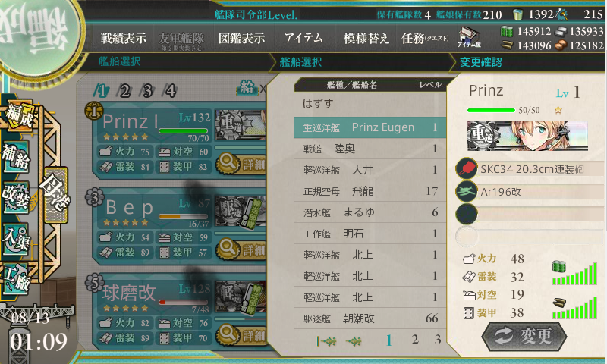The image size is (607, 364).
Task: Open the 工廠 factory sidebar icon
Action: point(16,278)
